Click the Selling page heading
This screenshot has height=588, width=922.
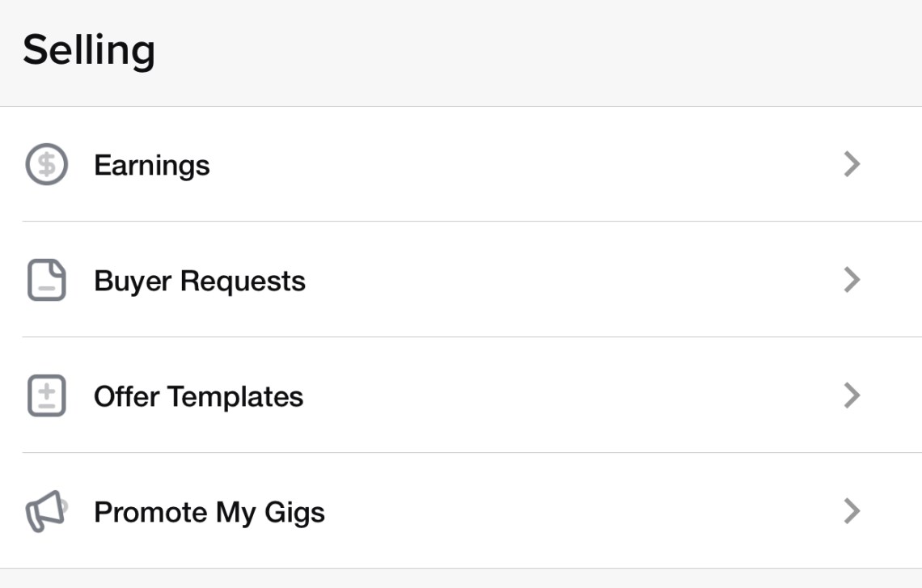pyautogui.click(x=89, y=50)
